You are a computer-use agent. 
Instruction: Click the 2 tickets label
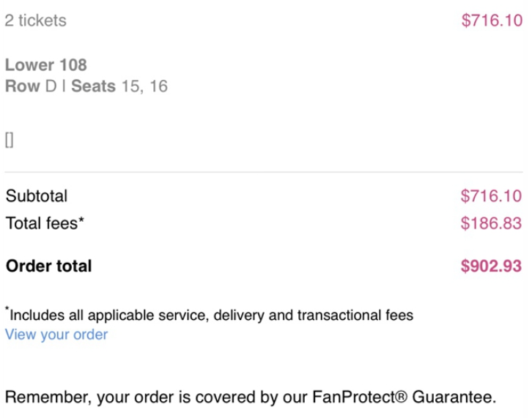click(35, 20)
